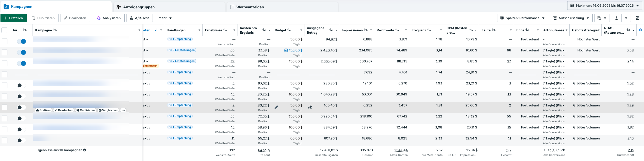Sort the Käufe column

click(x=494, y=30)
